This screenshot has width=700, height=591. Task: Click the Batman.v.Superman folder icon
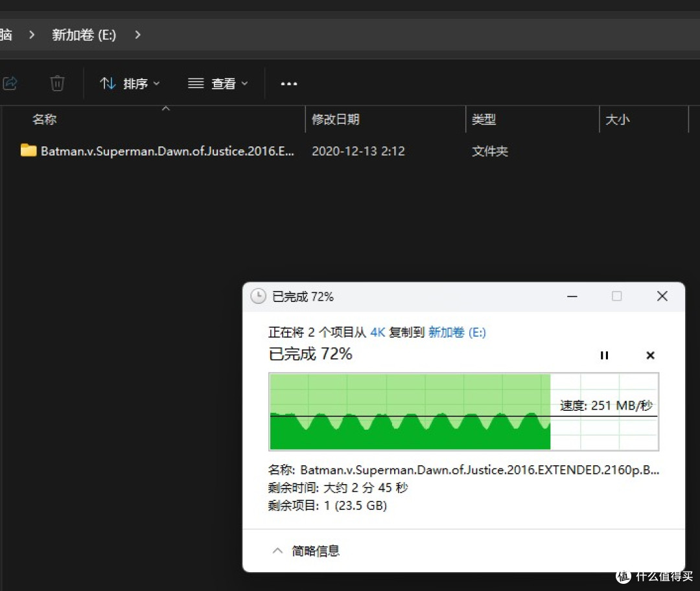(x=29, y=150)
